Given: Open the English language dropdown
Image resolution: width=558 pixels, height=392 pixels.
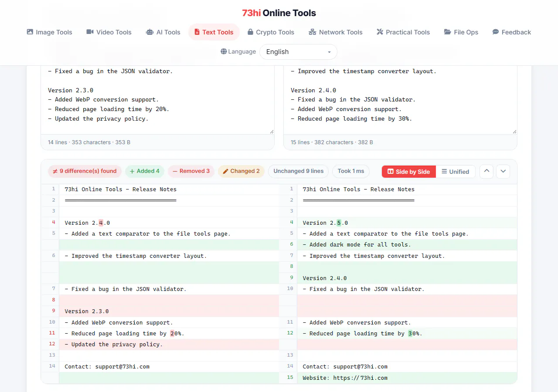Looking at the screenshot, I should (298, 52).
